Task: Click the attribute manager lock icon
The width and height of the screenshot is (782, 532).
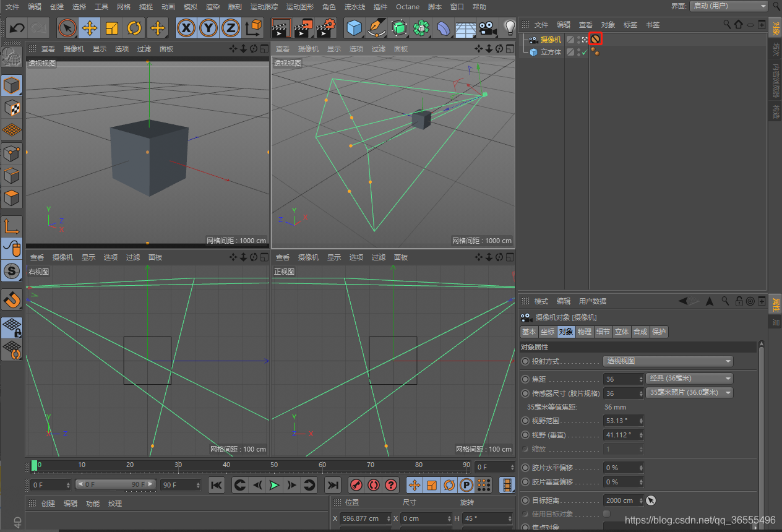Action: 739,301
